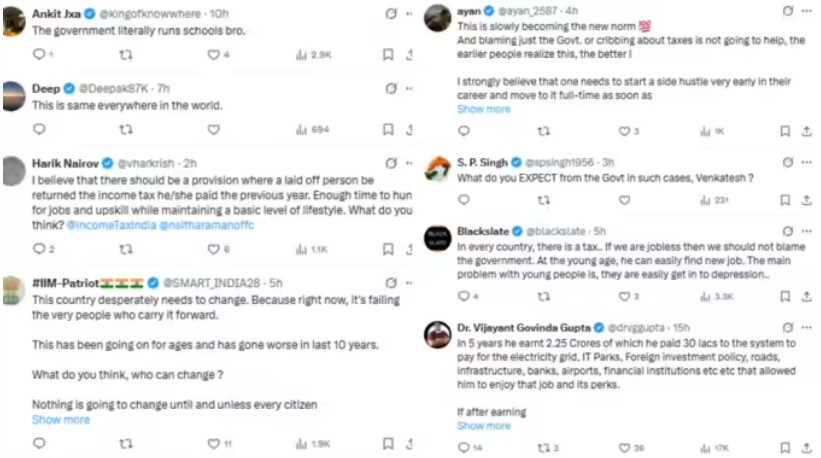Screen dimensions: 821x458
Task: Reply to S. P. Singh's tweet
Action: pos(461,200)
